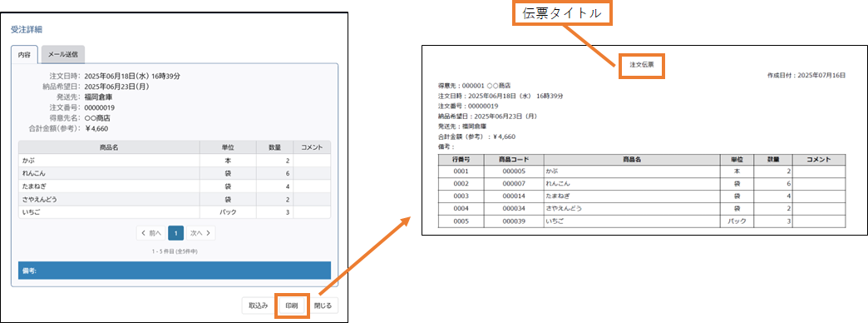Click product code 000039 on slip
The image size is (868, 323).
(514, 221)
